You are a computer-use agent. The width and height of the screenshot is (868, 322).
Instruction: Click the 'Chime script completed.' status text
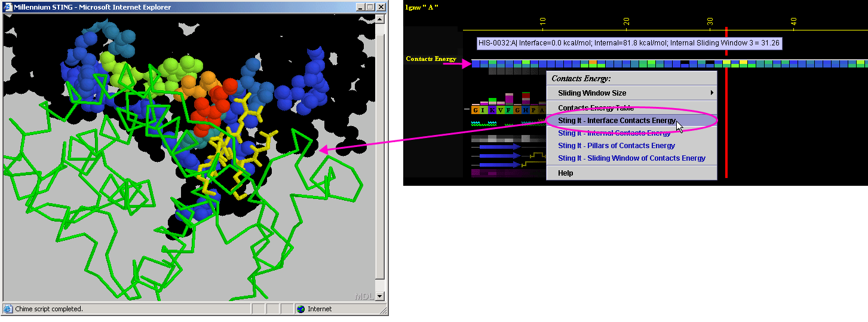[x=49, y=309]
